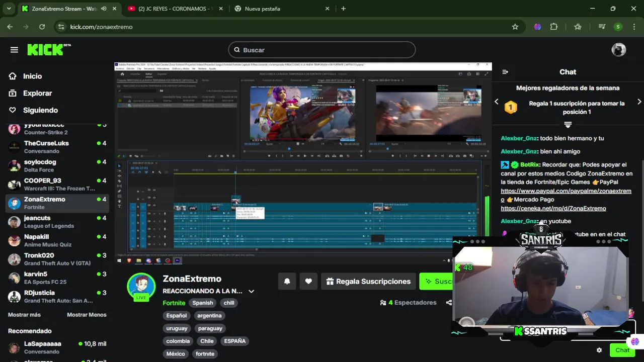Expand the top gifters panel chevron
Viewport: 644px width, 362px height.
click(x=568, y=124)
